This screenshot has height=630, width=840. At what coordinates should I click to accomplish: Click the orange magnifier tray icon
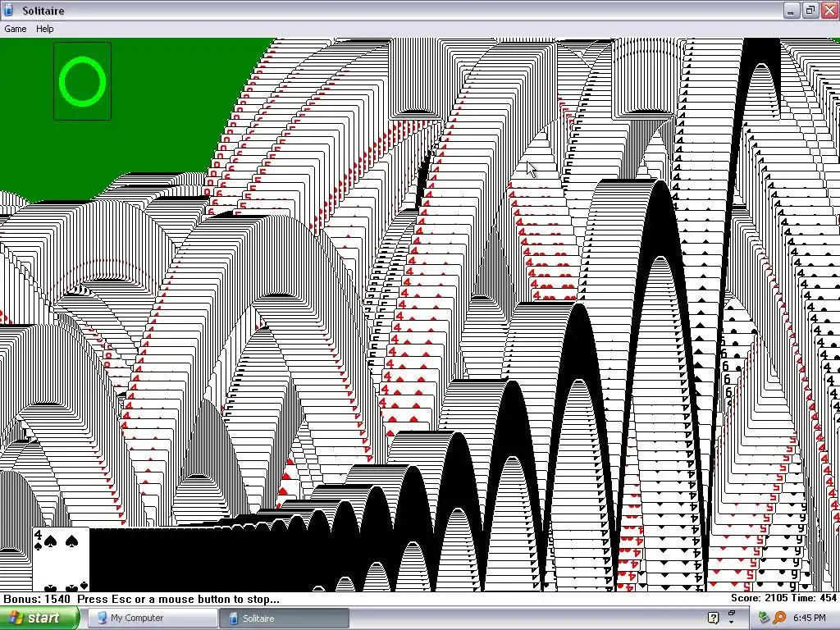pos(779,619)
